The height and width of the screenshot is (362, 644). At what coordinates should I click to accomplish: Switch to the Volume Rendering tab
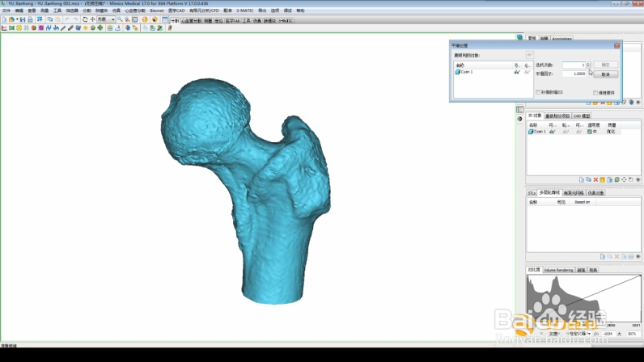(558, 270)
